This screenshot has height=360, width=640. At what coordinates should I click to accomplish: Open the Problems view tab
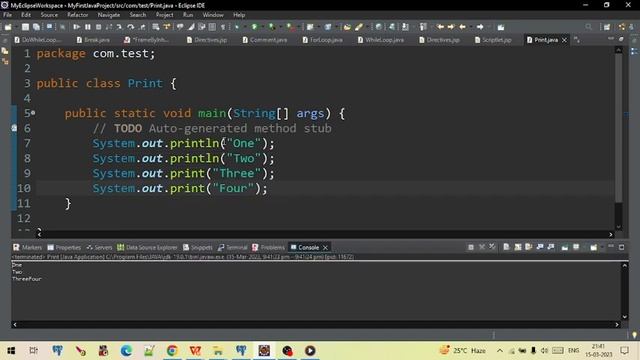point(268,247)
